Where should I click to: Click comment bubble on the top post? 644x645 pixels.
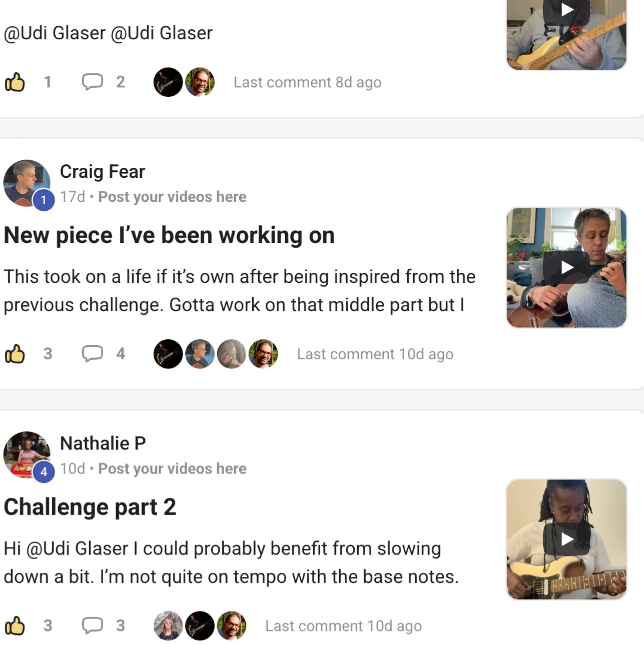pos(92,82)
